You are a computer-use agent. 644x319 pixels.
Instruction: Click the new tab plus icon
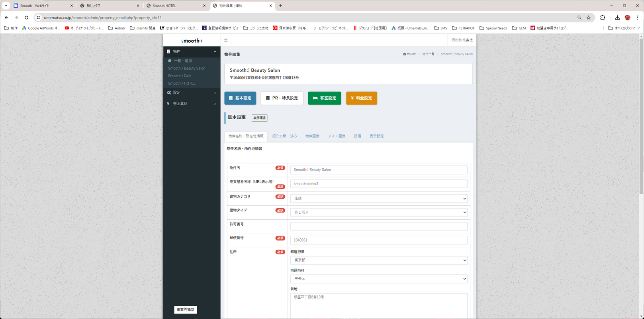point(281,6)
